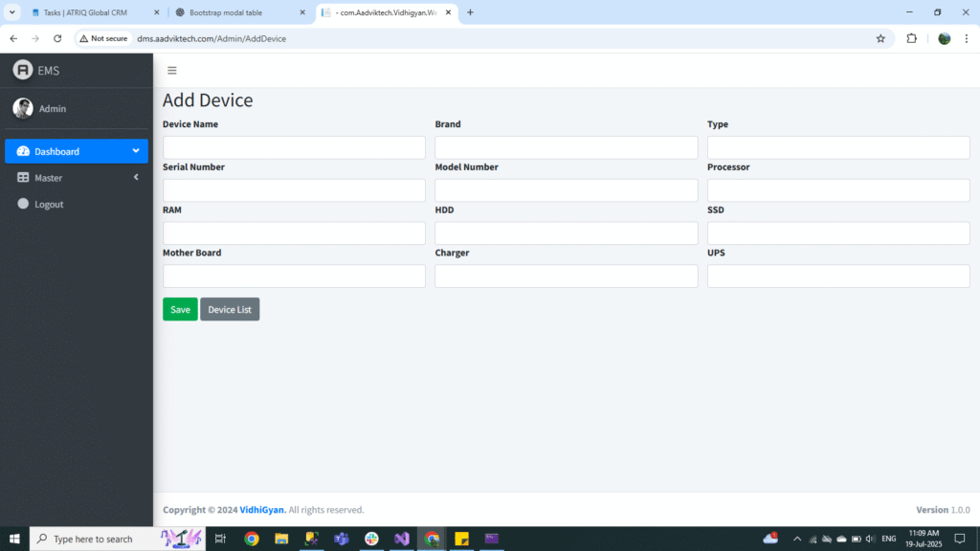Expand the Dashboard menu chevron

136,151
